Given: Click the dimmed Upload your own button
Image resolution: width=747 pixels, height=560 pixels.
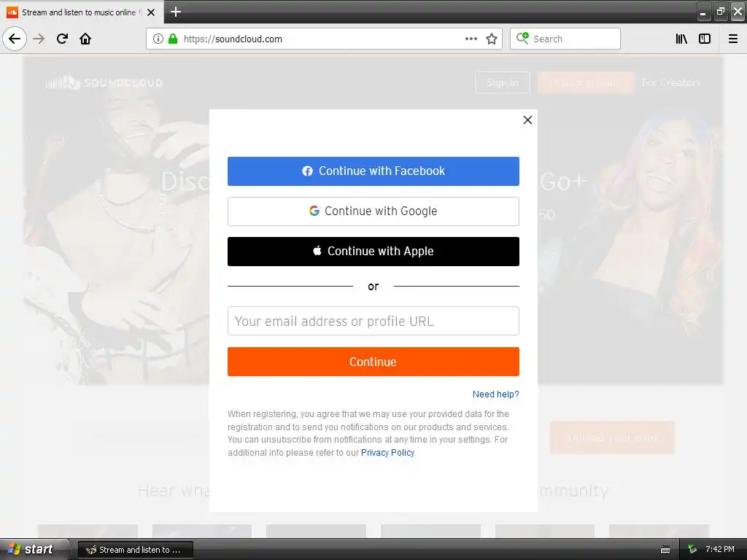Looking at the screenshot, I should pos(612,437).
